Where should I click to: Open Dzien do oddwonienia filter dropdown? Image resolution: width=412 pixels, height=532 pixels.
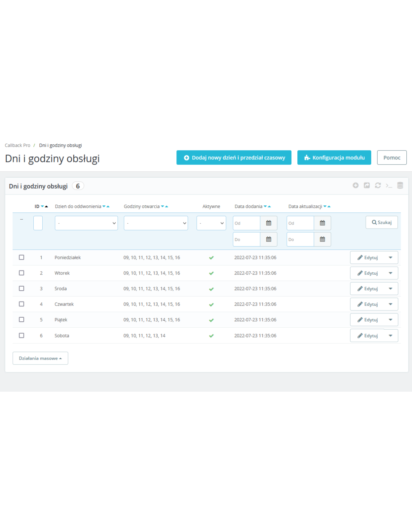click(86, 223)
